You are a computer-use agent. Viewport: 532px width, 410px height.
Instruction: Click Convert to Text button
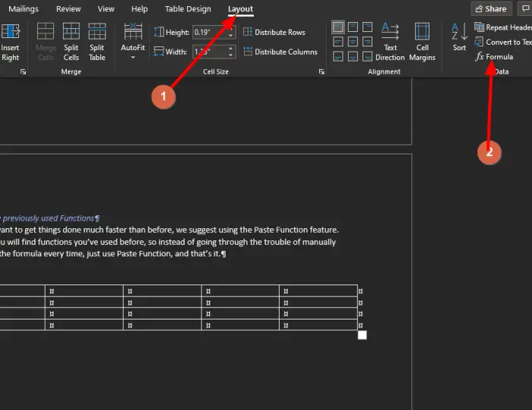coord(503,42)
